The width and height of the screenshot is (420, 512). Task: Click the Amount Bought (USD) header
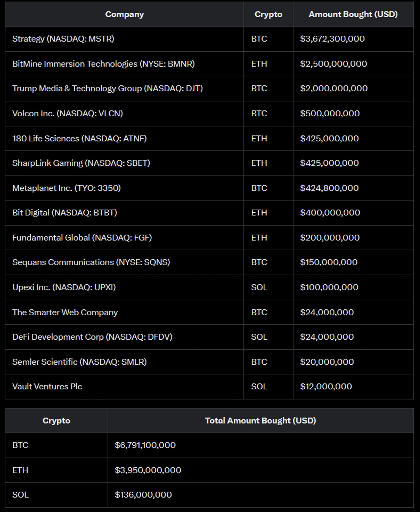tap(353, 14)
